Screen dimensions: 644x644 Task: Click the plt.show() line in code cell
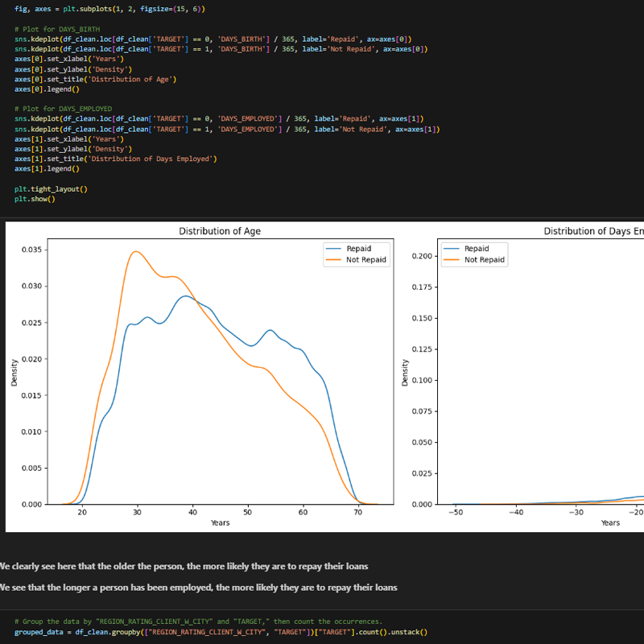tap(35, 199)
